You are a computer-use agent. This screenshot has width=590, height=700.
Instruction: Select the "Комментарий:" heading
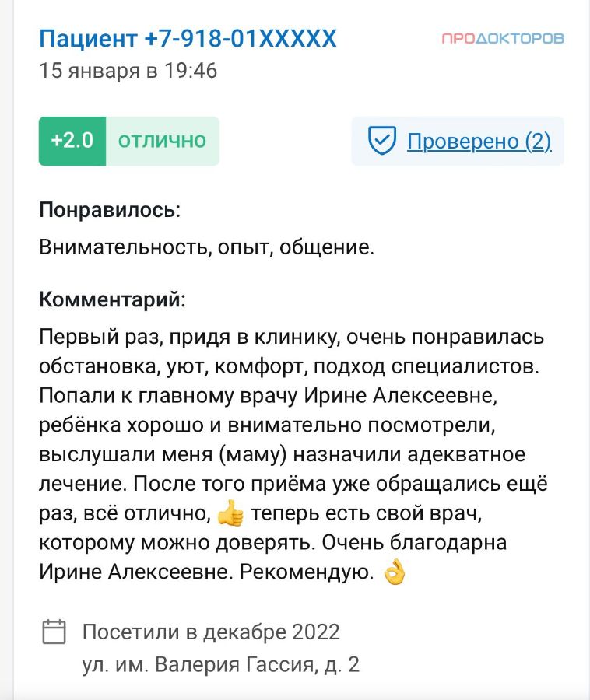[113, 299]
